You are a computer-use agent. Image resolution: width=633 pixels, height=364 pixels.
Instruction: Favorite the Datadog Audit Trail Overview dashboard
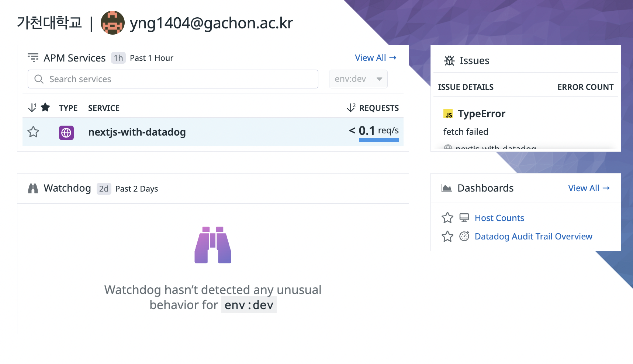tap(447, 236)
